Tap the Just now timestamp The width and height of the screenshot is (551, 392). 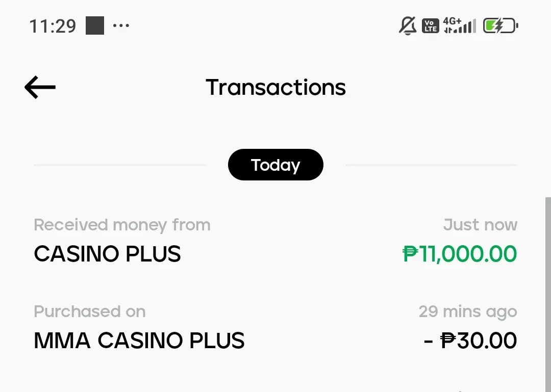(x=480, y=225)
